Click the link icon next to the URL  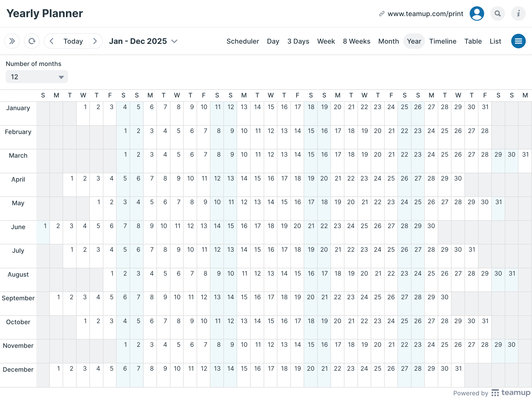[382, 14]
